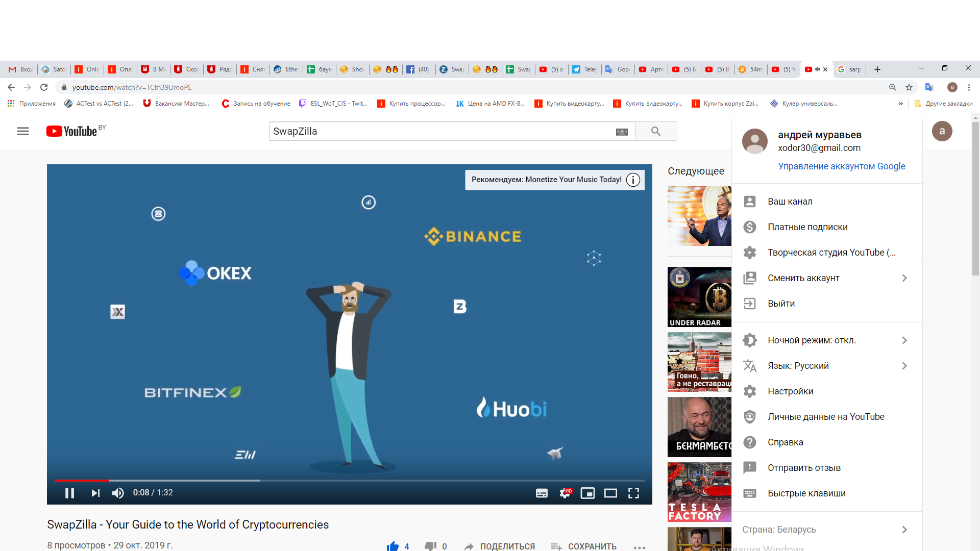The width and height of the screenshot is (980, 551).
Task: Like the video with thumbs up
Action: tap(393, 546)
